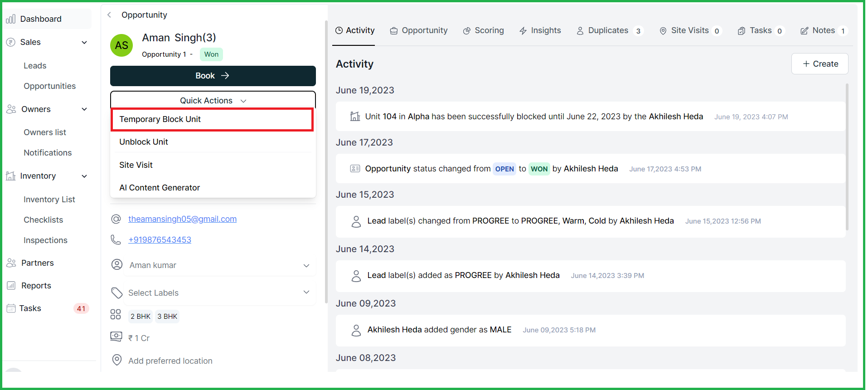Click the Sales rupee icon in sidebar
The image size is (868, 390).
(11, 42)
